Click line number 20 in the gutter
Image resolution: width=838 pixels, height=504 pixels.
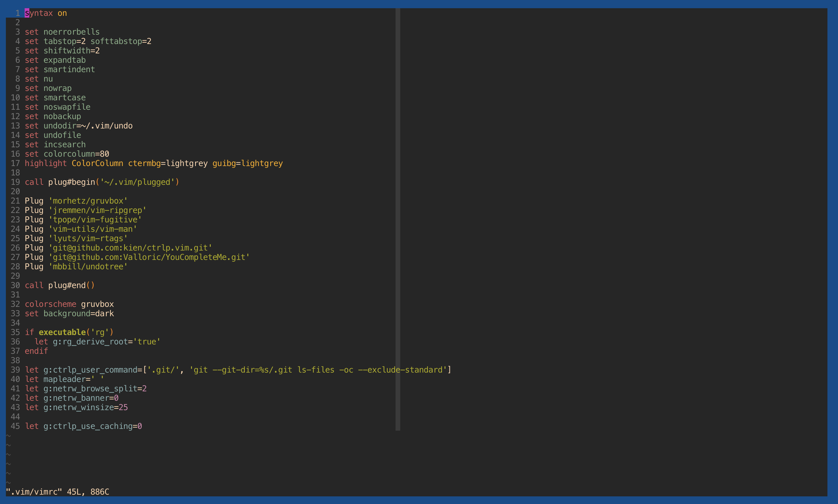(x=15, y=192)
